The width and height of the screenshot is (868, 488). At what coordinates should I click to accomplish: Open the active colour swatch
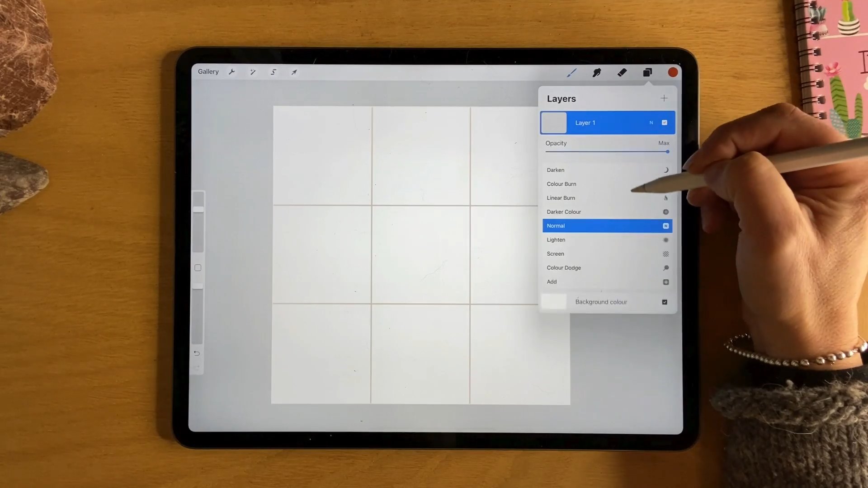coord(673,72)
